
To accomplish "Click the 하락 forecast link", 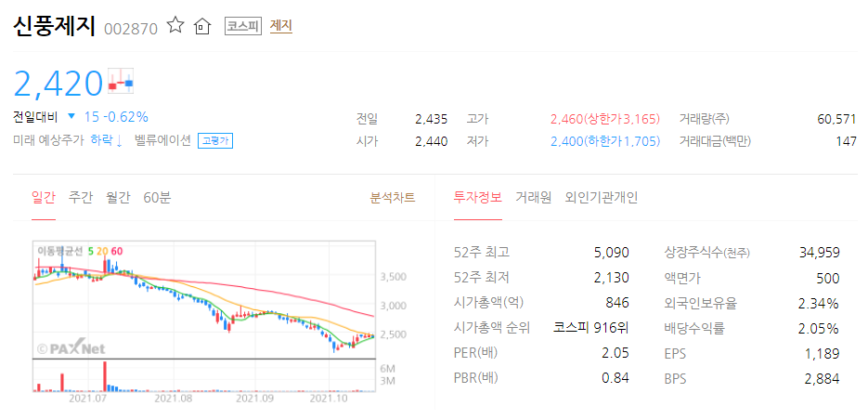I will point(106,141).
